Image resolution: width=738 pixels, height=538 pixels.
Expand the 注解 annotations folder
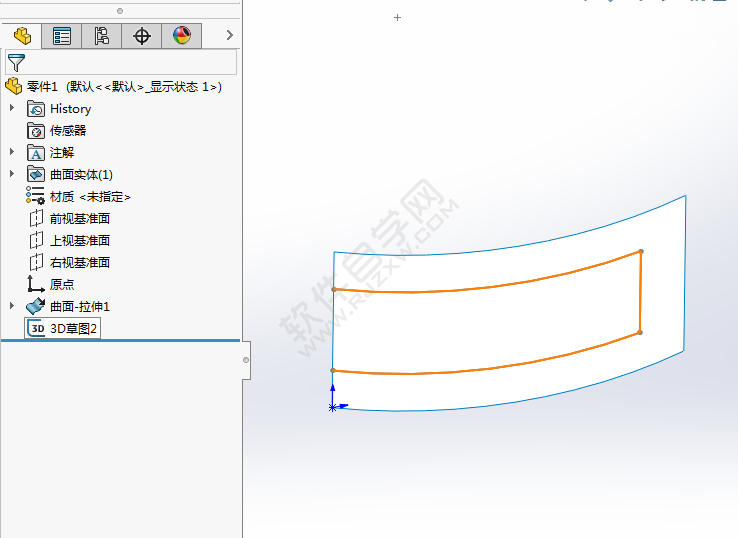click(12, 152)
